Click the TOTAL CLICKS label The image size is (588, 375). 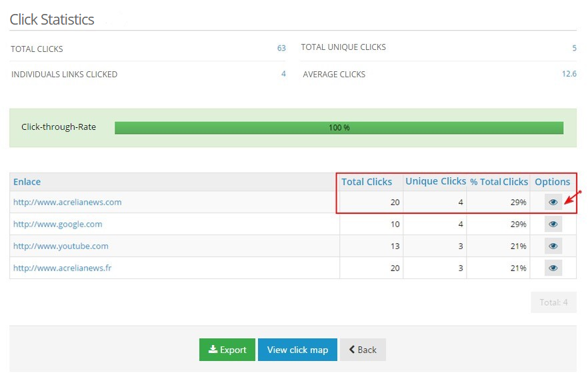(x=37, y=49)
